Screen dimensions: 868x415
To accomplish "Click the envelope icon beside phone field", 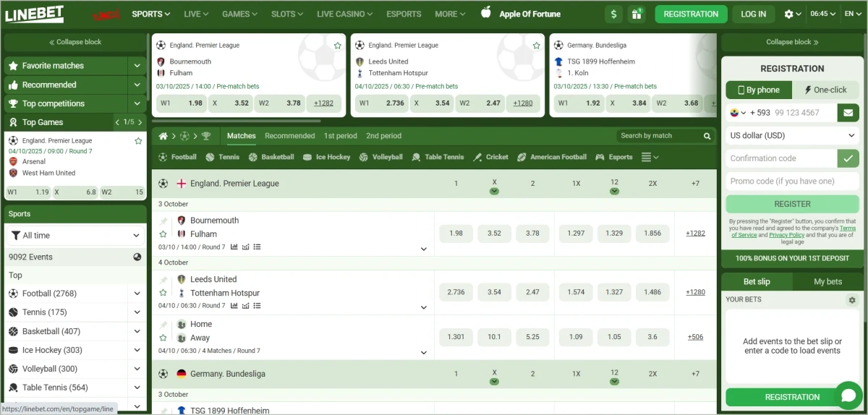I will 848,113.
